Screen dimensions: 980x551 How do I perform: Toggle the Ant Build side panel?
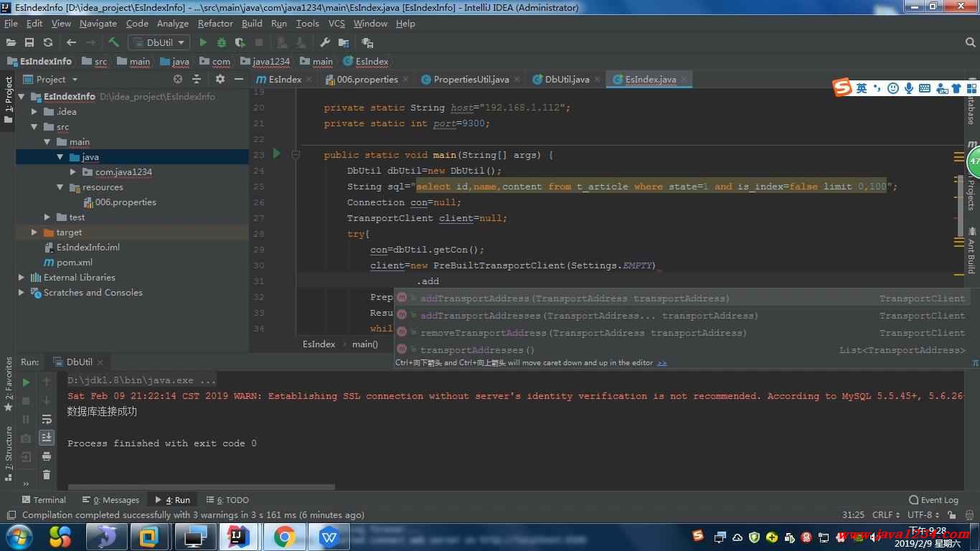(x=972, y=250)
